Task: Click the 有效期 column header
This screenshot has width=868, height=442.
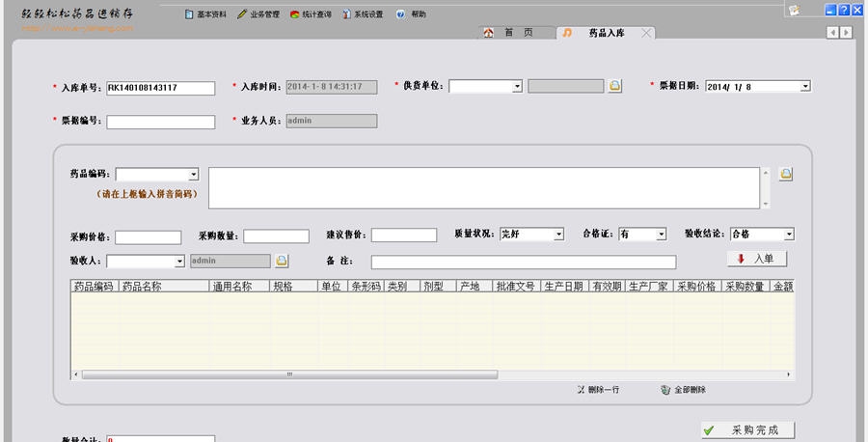Action: point(607,287)
